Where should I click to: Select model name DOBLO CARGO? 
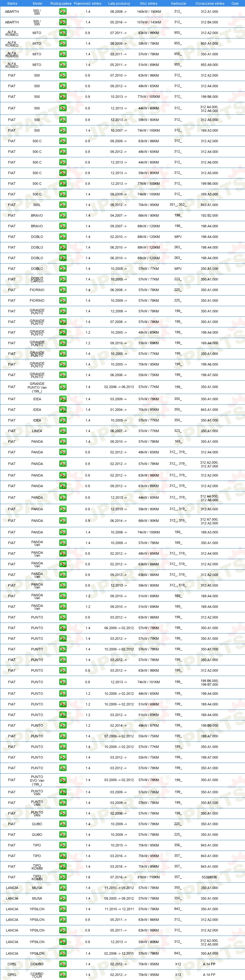[x=37, y=279]
